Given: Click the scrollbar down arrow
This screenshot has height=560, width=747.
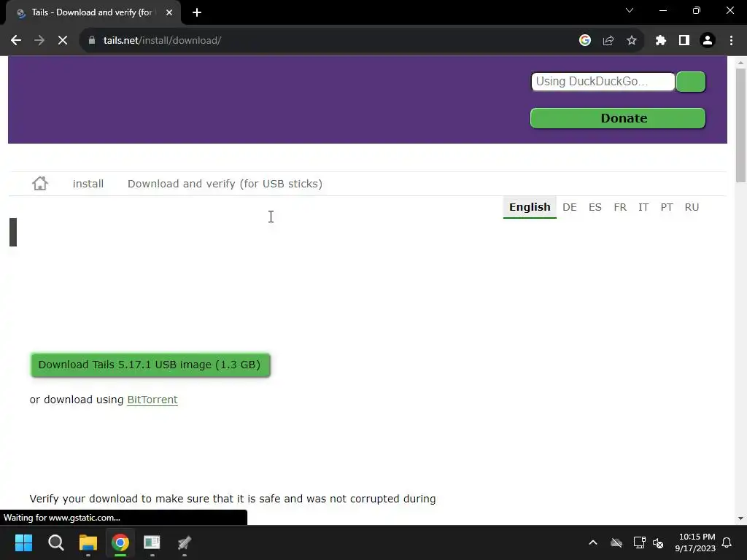Looking at the screenshot, I should click(740, 518).
